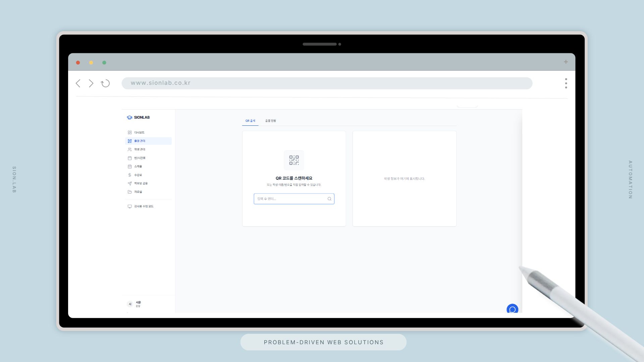Click the SIONLAB logo
This screenshot has height=362, width=644.
pos(139,117)
